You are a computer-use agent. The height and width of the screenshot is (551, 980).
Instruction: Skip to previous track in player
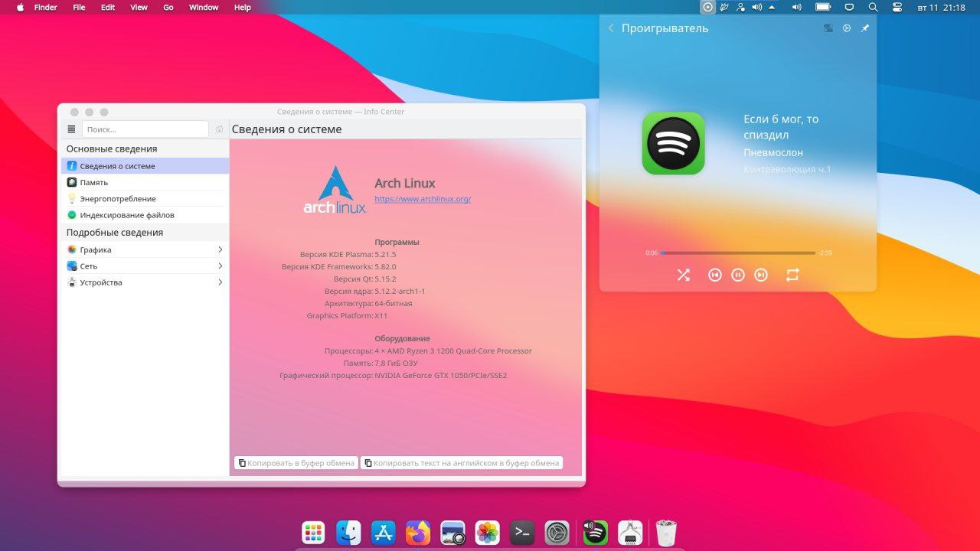(715, 275)
